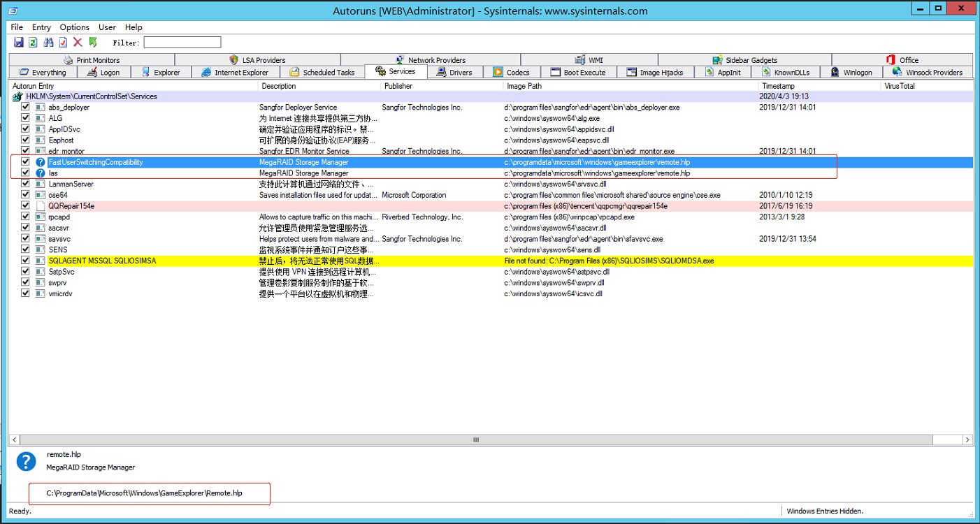Image resolution: width=980 pixels, height=524 pixels.
Task: Uncheck the abs_deployer service checkbox
Action: (25, 108)
